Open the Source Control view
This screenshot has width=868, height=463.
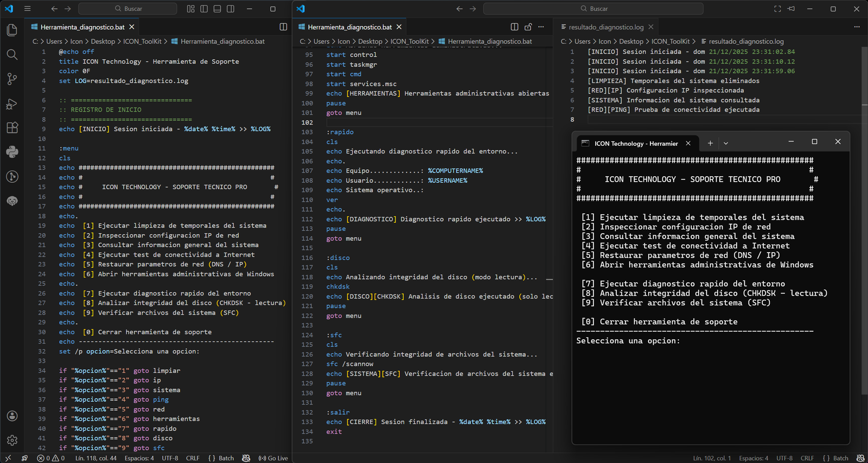[x=12, y=79]
